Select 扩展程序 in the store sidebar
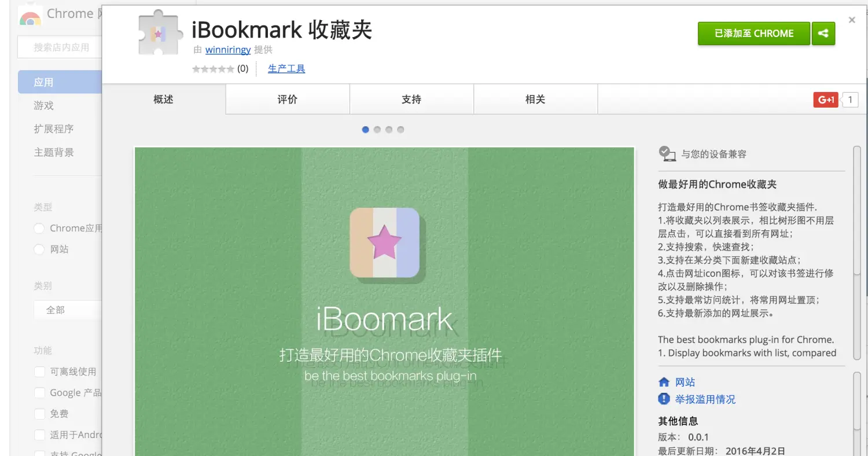The width and height of the screenshot is (868, 456). 54,129
